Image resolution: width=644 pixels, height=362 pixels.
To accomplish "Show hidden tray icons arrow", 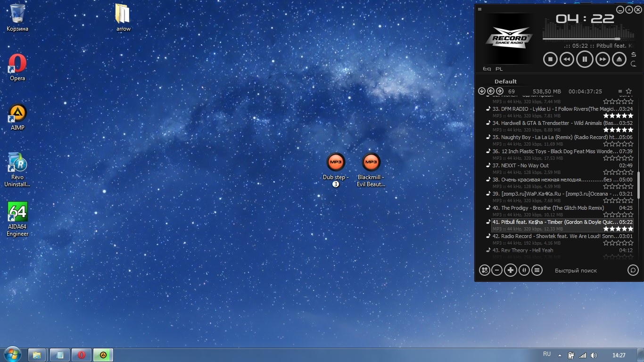I will (560, 355).
